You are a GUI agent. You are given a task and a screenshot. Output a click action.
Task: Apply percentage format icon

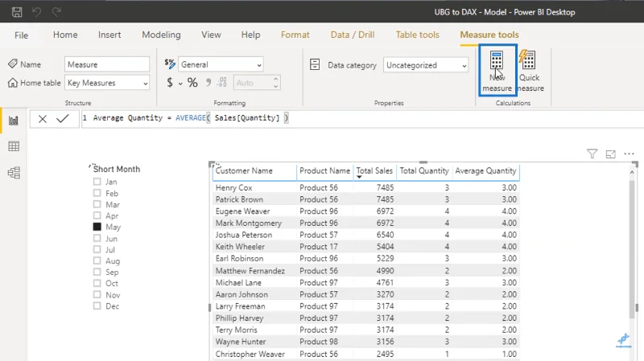192,83
